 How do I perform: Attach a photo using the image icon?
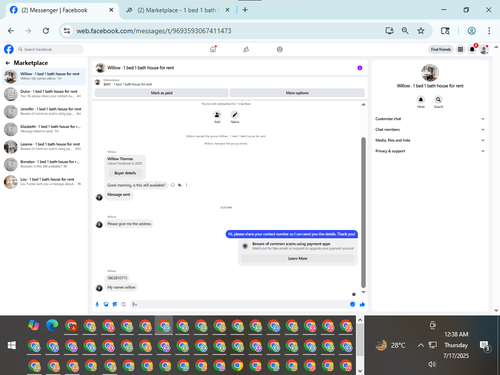(106, 304)
